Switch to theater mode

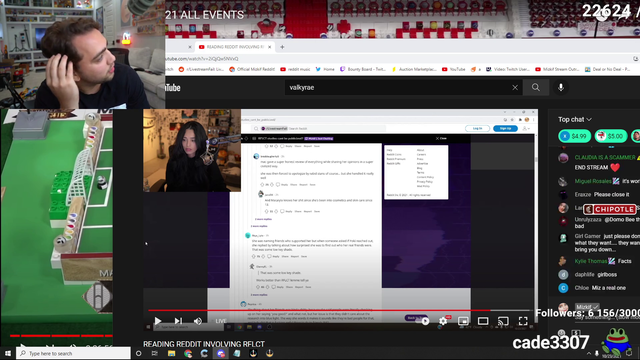pyautogui.click(x=483, y=321)
